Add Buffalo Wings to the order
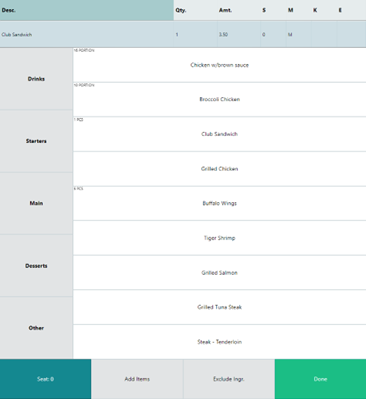 point(220,203)
